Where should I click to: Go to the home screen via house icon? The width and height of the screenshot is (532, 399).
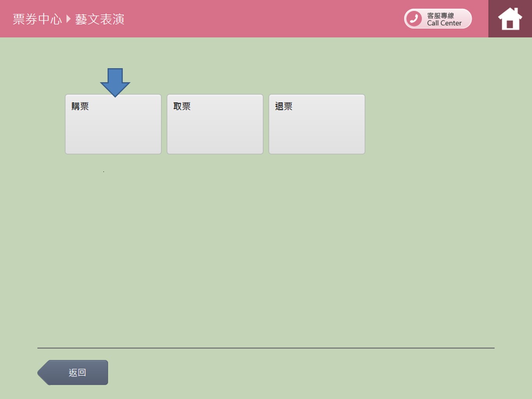510,19
